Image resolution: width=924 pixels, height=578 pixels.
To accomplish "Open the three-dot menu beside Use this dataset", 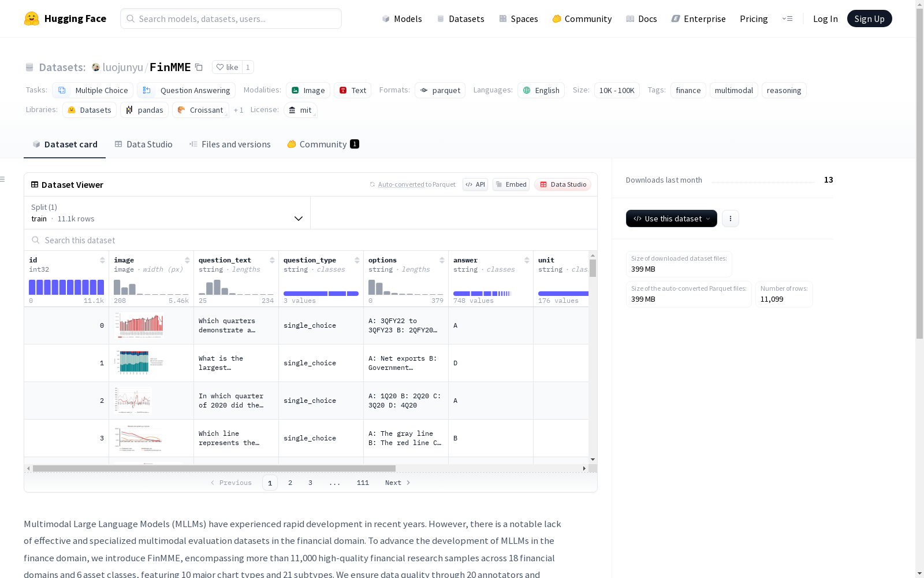I will coord(731,218).
